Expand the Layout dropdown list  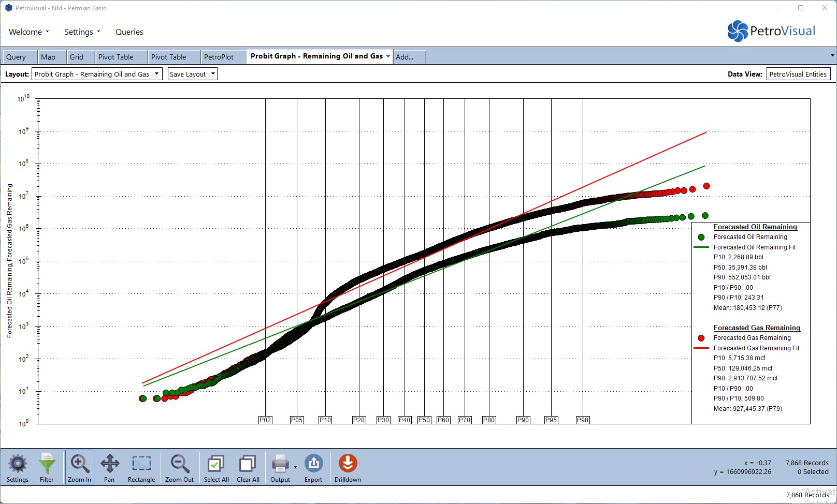click(x=156, y=74)
